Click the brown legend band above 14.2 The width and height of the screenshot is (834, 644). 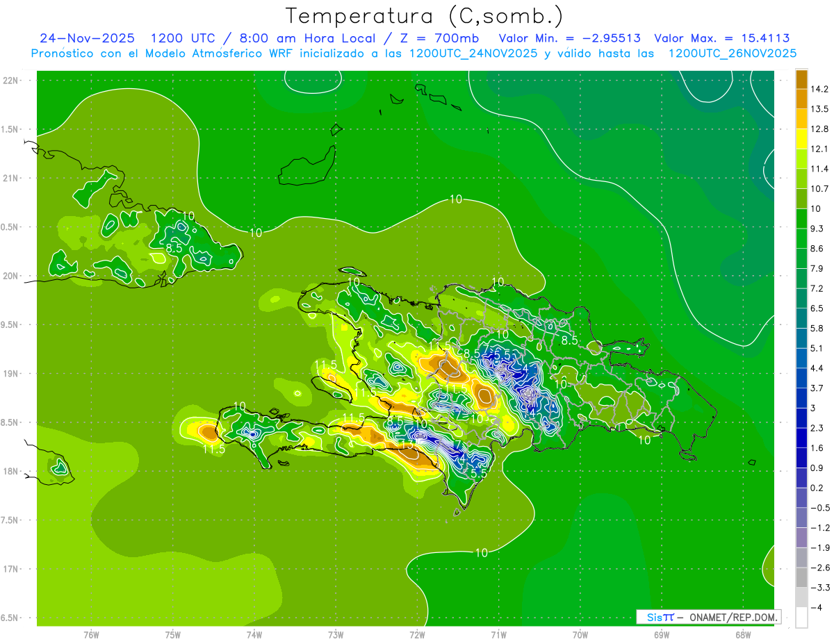pyautogui.click(x=801, y=79)
